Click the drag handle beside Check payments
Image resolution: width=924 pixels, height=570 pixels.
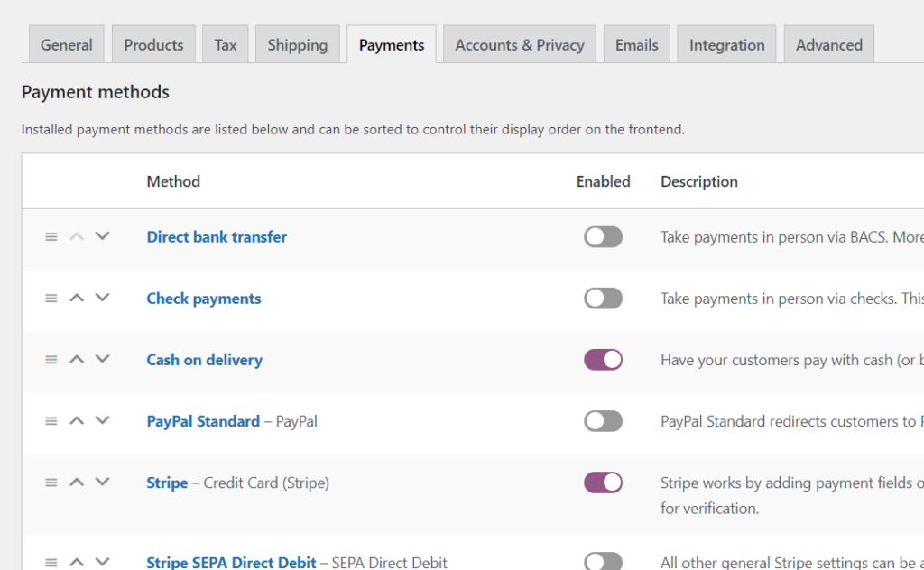click(51, 298)
